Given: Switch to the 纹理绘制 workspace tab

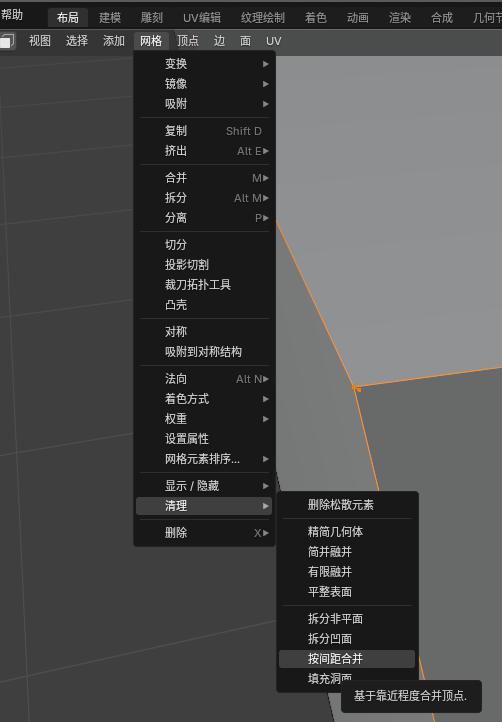Looking at the screenshot, I should 263,18.
